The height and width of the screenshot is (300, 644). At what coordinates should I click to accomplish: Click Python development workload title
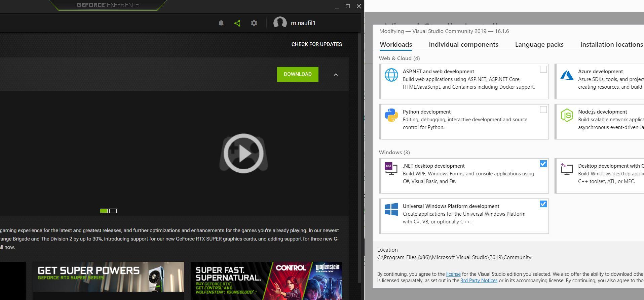pos(427,112)
